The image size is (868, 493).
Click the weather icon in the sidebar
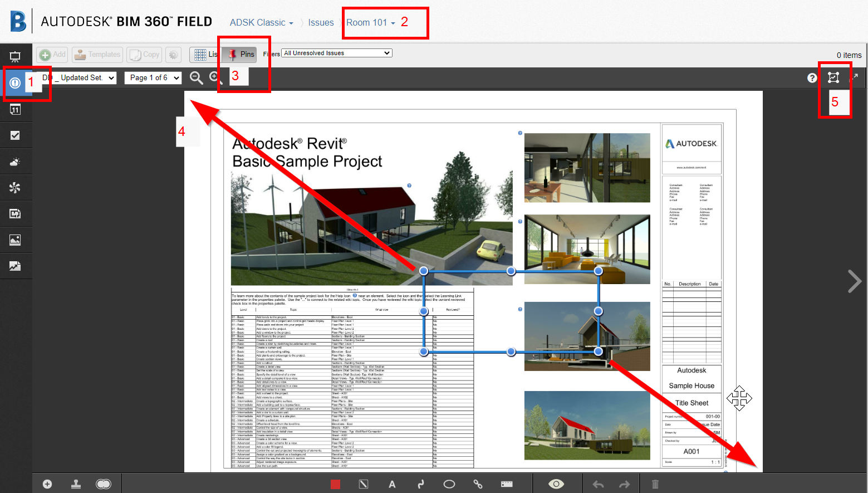15,161
